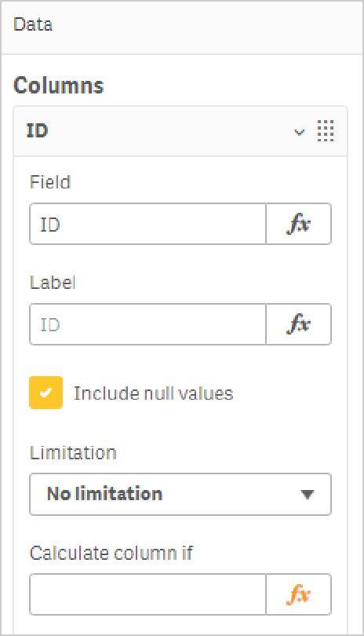
Task: Click the Limitation label
Action: point(74,453)
